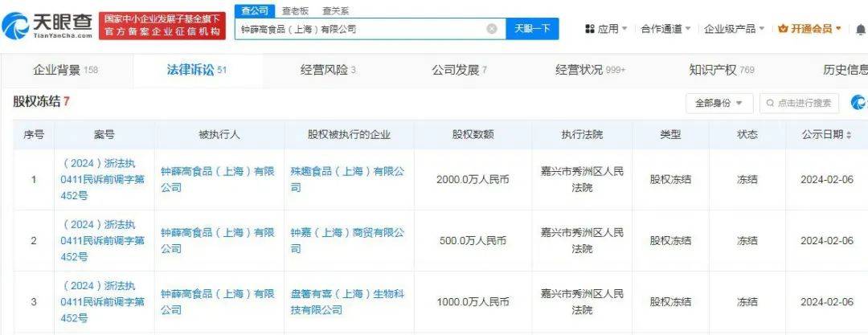Open 盘箸有喜（上海）生物科技有限公司 link
Viewport: 868px width, 335px height.
click(x=346, y=301)
